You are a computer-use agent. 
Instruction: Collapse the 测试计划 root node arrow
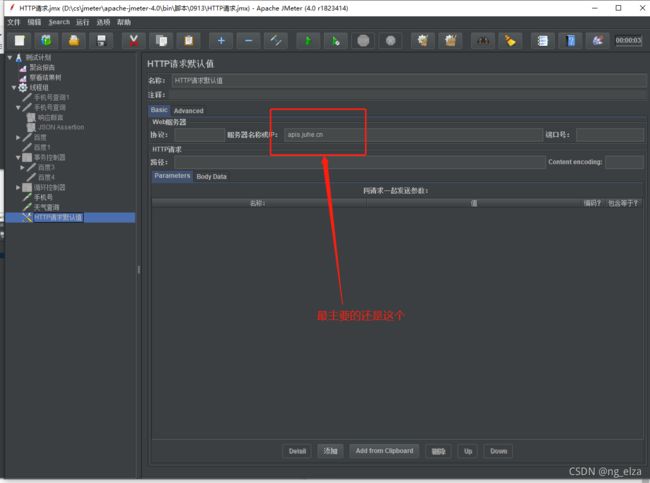pyautogui.click(x=10, y=57)
